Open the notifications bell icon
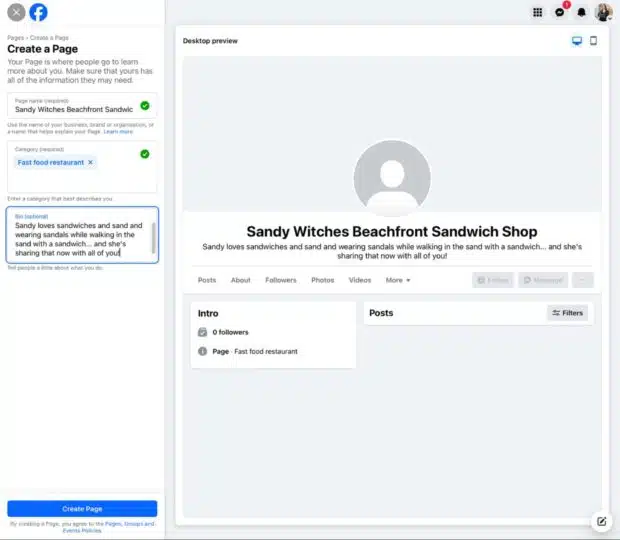This screenshot has width=620, height=540. click(581, 12)
